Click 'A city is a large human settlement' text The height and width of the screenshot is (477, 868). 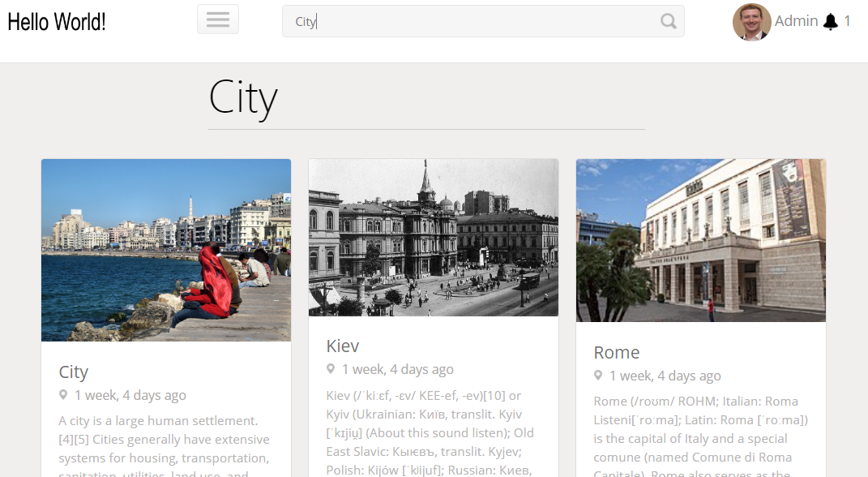(x=158, y=421)
